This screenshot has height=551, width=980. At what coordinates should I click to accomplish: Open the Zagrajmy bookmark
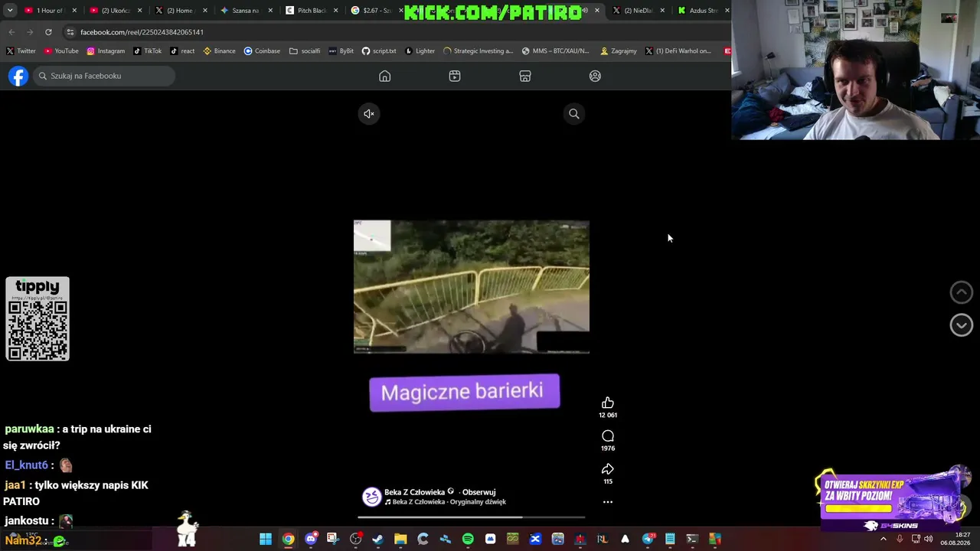[x=619, y=51]
